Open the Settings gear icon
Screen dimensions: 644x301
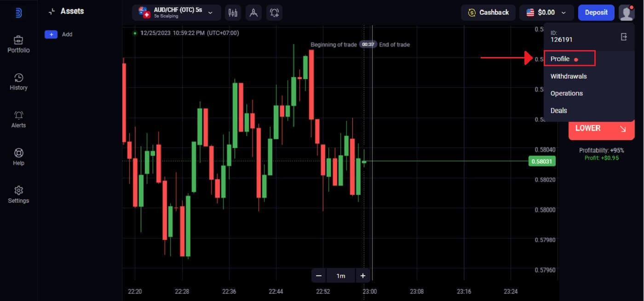(x=18, y=190)
